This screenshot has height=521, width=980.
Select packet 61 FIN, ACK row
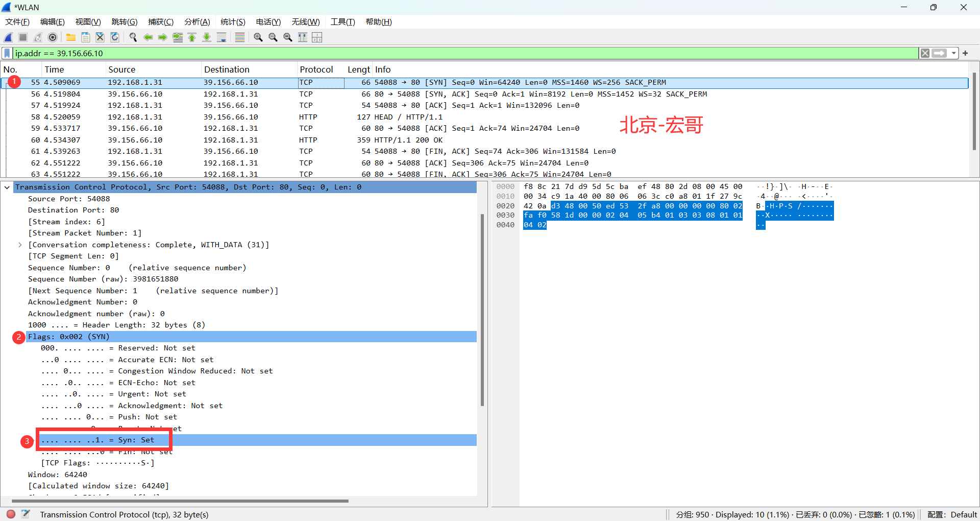485,151
